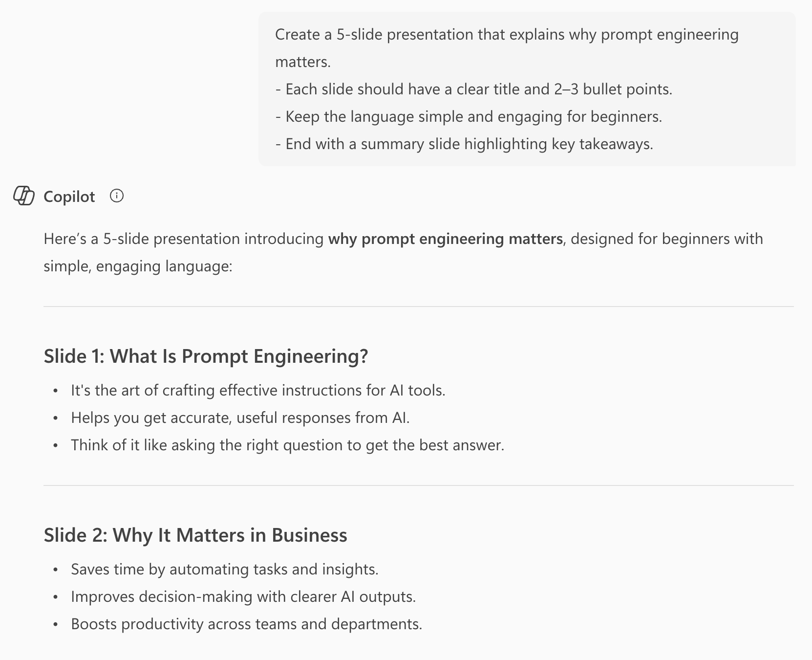This screenshot has width=812, height=660.
Task: Click the word 'matters.' in the user prompt bubble
Action: tap(303, 62)
